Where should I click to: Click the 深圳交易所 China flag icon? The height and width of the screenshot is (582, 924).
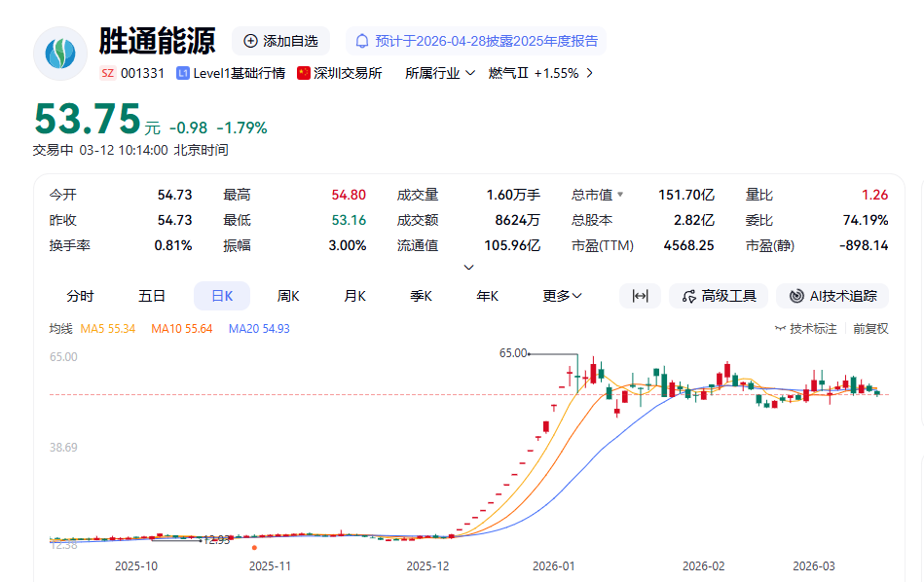(304, 73)
